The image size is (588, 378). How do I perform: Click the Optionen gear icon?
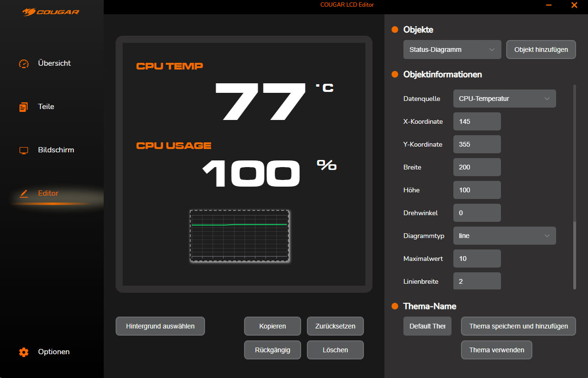(24, 352)
